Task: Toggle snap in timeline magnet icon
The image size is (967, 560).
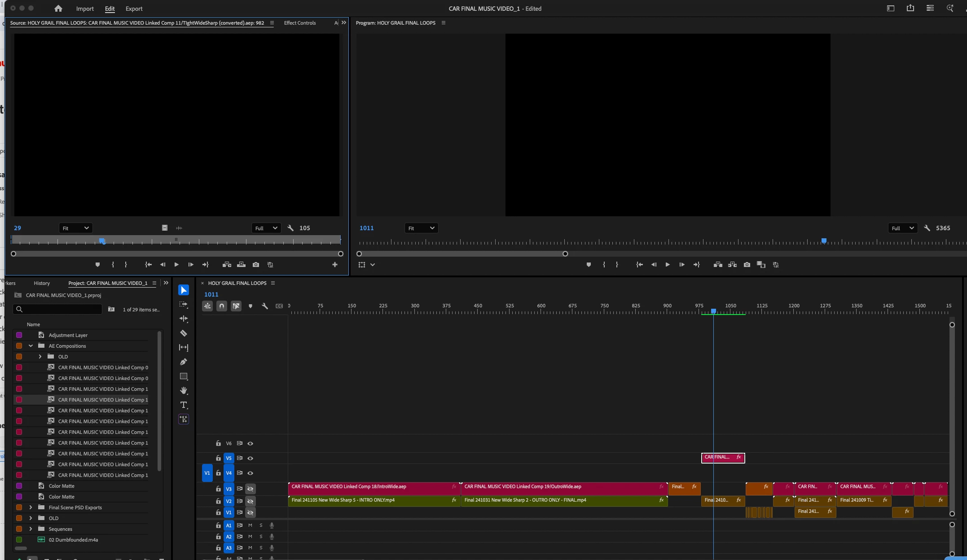Action: pos(222,306)
